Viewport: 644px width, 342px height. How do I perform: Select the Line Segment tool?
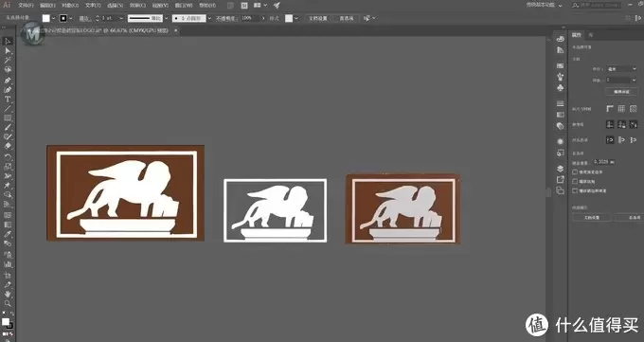point(8,109)
